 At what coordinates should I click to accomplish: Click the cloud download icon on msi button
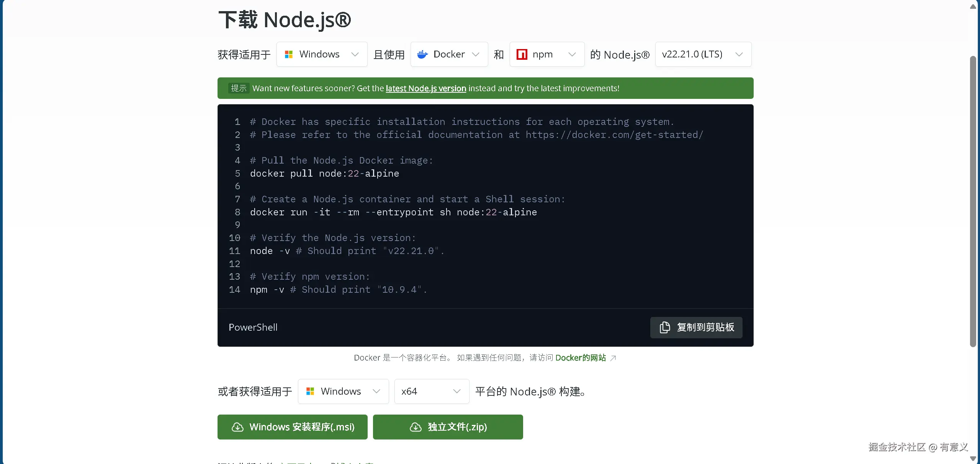237,427
